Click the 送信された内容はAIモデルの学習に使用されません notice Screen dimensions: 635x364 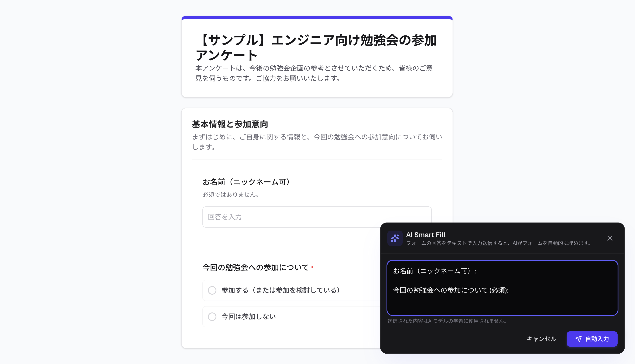pos(447,321)
